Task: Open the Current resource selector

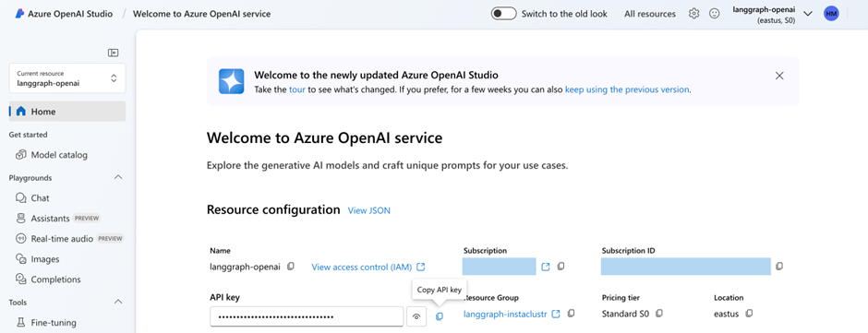Action: [67, 78]
